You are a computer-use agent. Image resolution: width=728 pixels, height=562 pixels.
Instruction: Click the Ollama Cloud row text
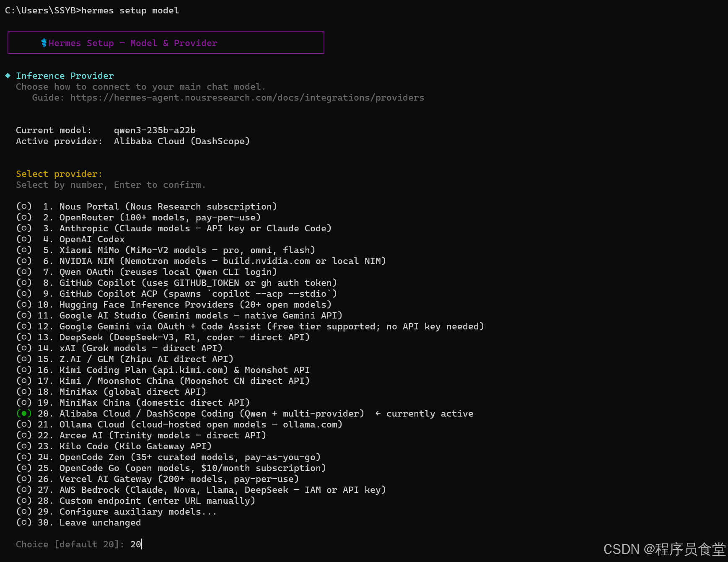201,425
